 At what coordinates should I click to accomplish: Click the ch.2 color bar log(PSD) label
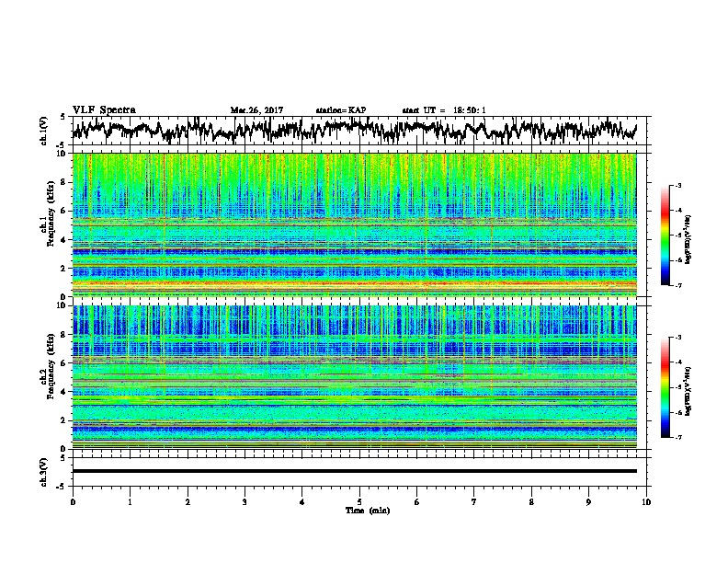pos(688,391)
